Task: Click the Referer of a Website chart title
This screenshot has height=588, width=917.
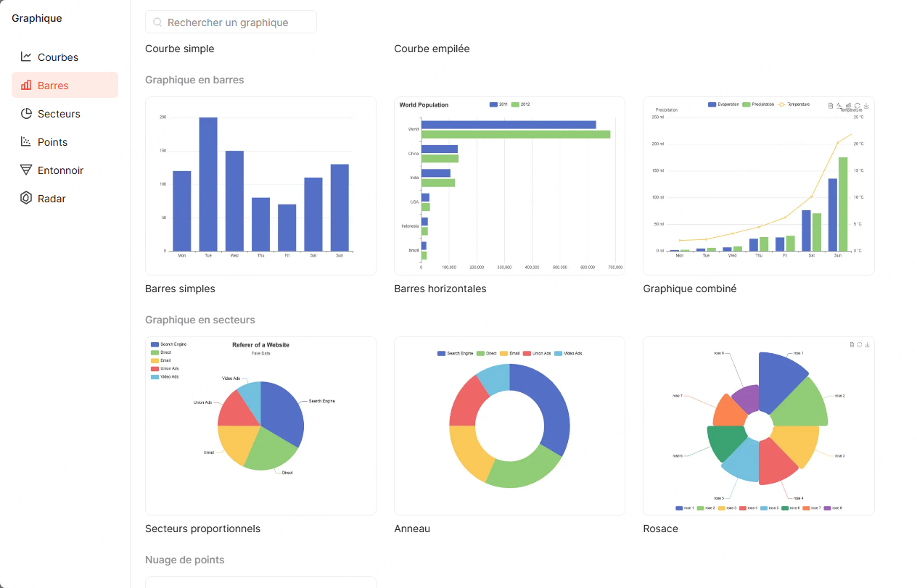Action: tap(260, 345)
